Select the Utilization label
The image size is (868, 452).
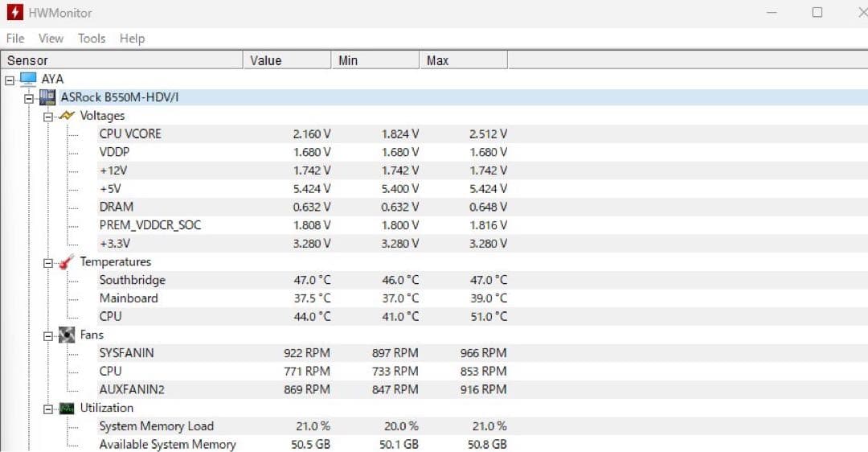(x=107, y=409)
